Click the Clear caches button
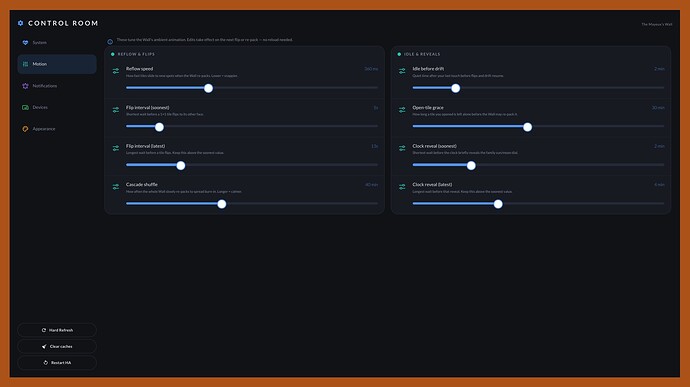 pyautogui.click(x=57, y=346)
